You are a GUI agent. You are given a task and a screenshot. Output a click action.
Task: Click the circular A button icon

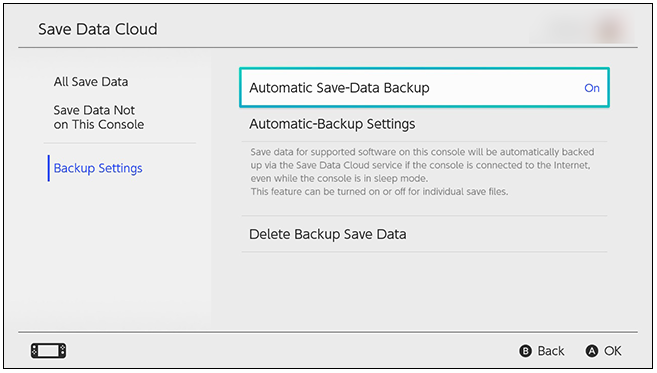coord(592,351)
